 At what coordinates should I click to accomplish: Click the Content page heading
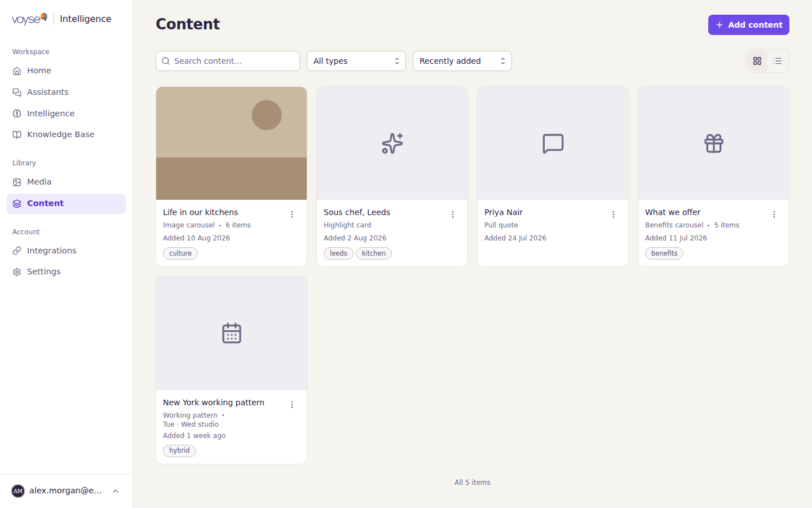pos(188,24)
